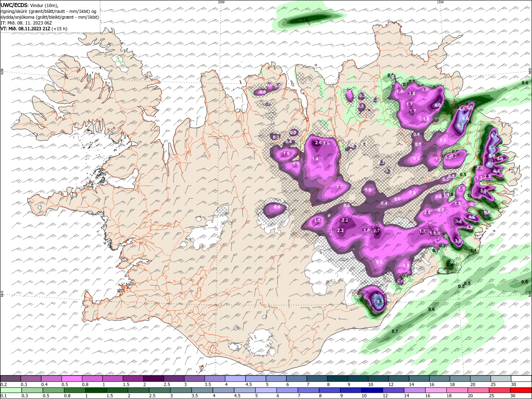Click the 2.7 snowfall value
The image size is (532, 399).
pos(377,231)
